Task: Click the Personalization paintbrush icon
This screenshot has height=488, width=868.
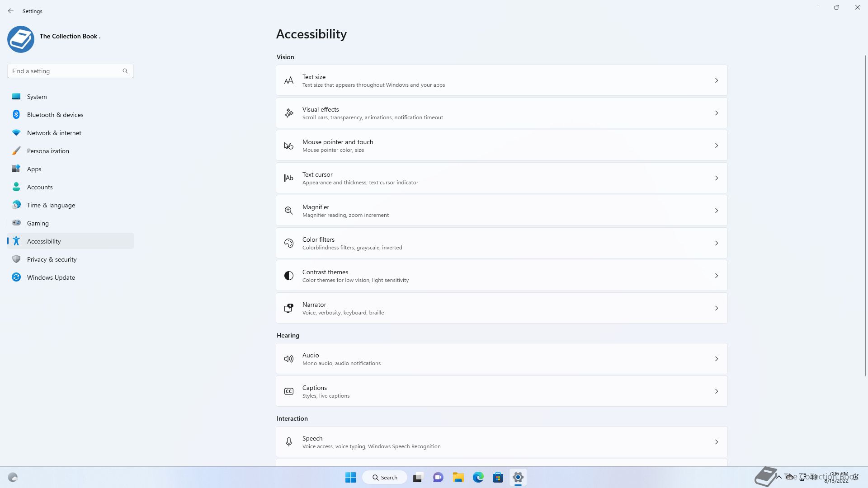Action: [16, 150]
